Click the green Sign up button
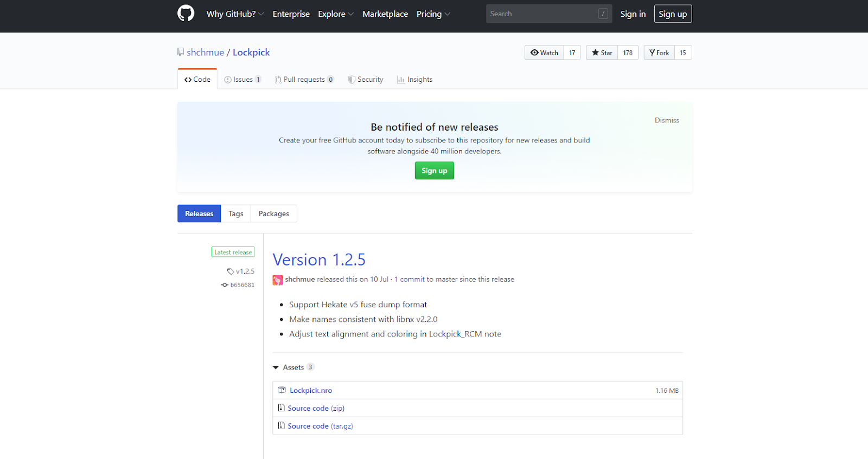 coord(435,171)
